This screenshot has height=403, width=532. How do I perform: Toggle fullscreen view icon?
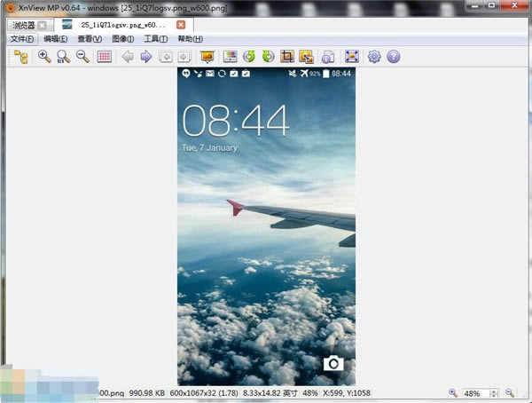pyautogui.click(x=352, y=57)
